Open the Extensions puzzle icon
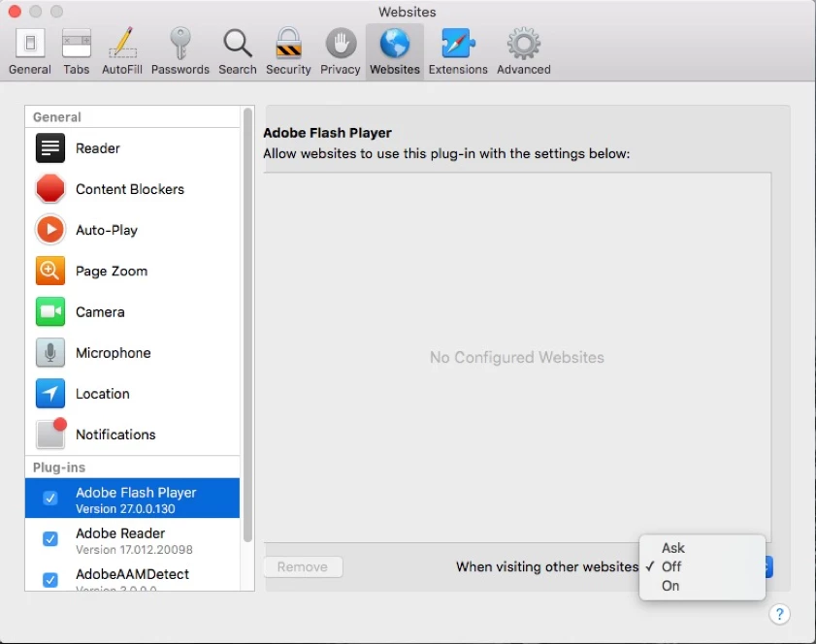Viewport: 816px width, 644px height. [x=458, y=44]
